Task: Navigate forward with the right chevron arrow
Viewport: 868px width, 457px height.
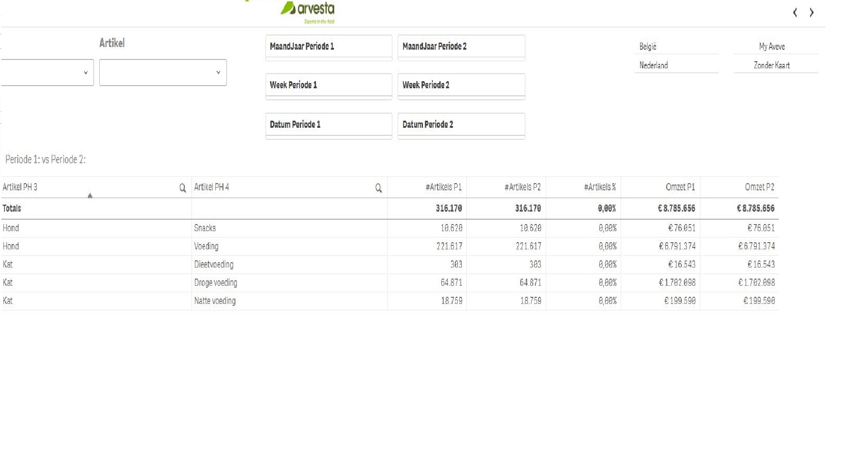Action: (812, 12)
